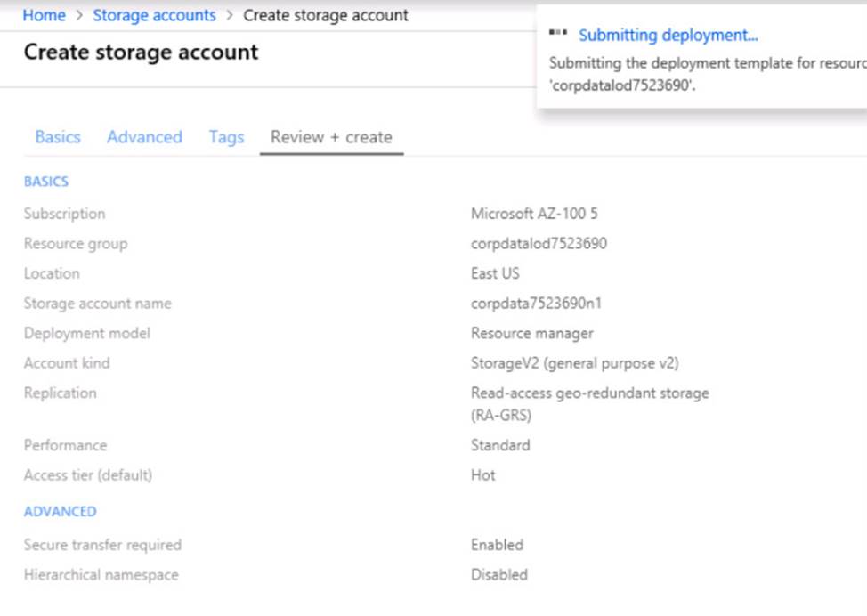
Task: Switch to the Basics tab
Action: click(58, 137)
